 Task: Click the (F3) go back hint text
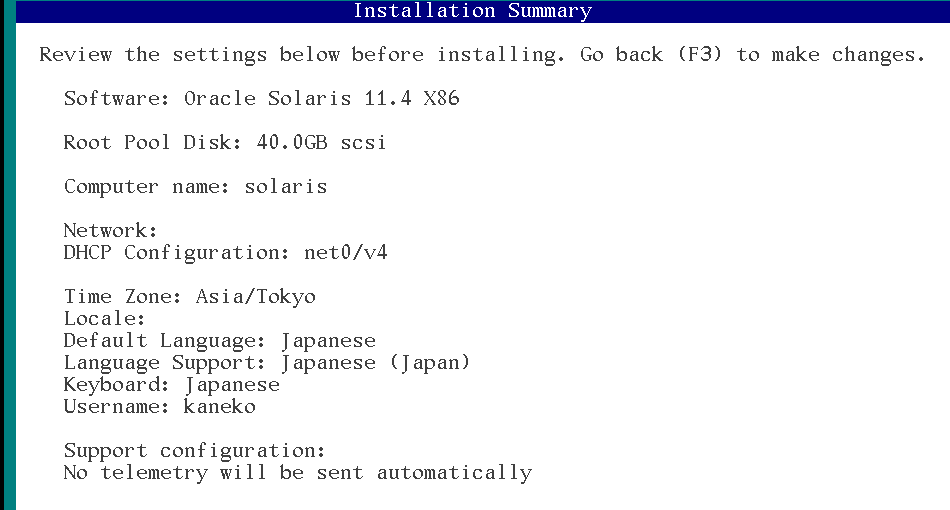[700, 55]
